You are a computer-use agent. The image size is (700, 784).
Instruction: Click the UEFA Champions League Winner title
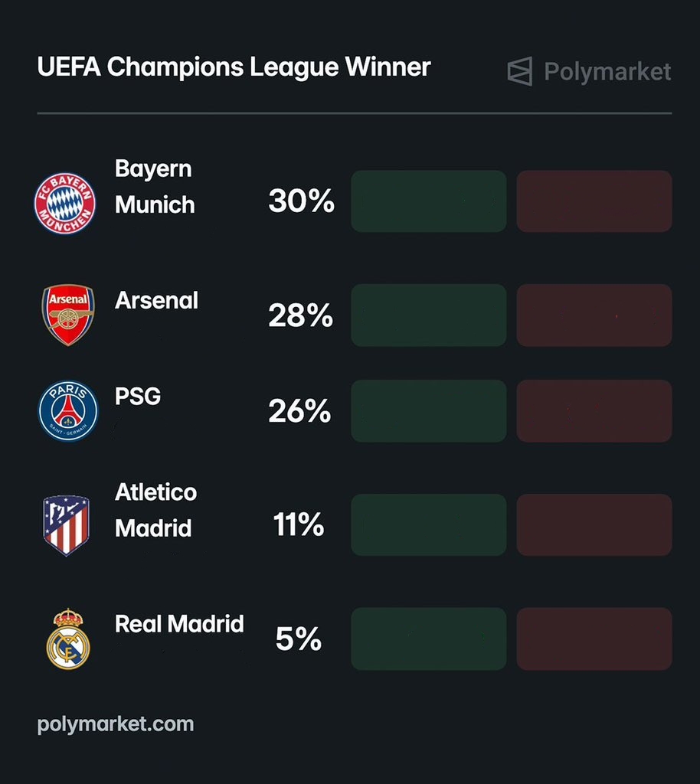point(234,67)
